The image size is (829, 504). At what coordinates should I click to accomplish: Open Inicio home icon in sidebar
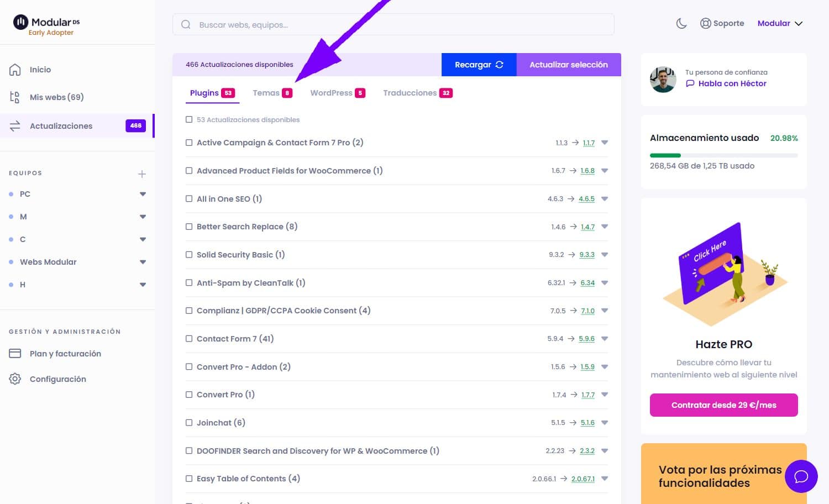pos(15,70)
